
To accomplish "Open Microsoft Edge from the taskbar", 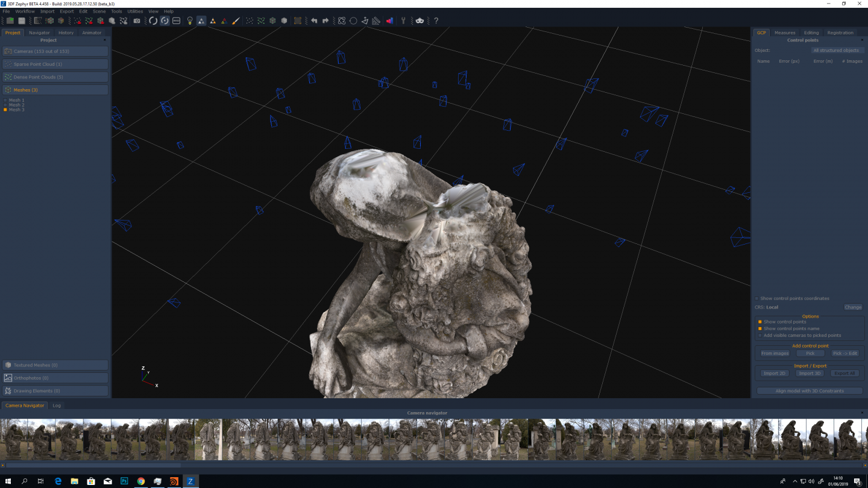I will click(x=58, y=481).
